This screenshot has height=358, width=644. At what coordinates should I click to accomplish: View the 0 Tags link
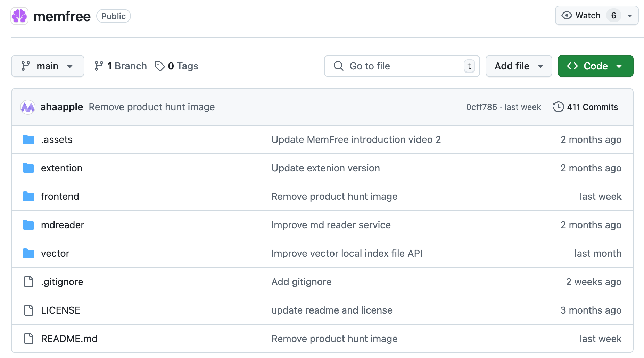pos(176,66)
